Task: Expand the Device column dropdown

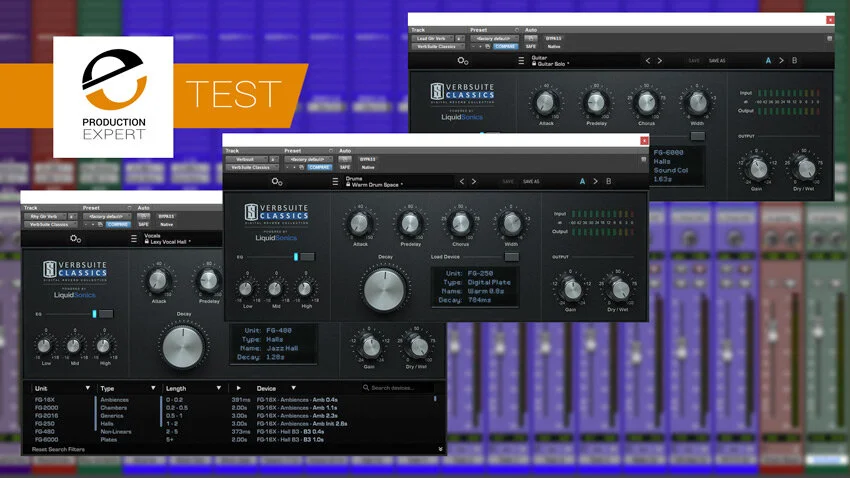Action: point(293,388)
